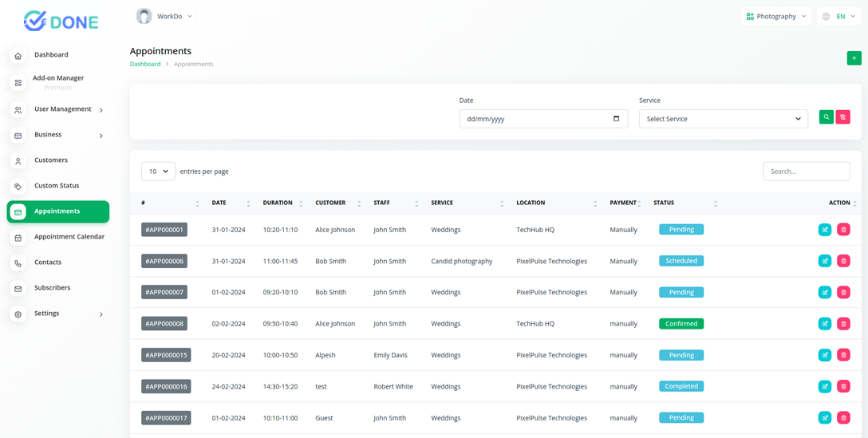Click the DONE logo

coord(61,21)
